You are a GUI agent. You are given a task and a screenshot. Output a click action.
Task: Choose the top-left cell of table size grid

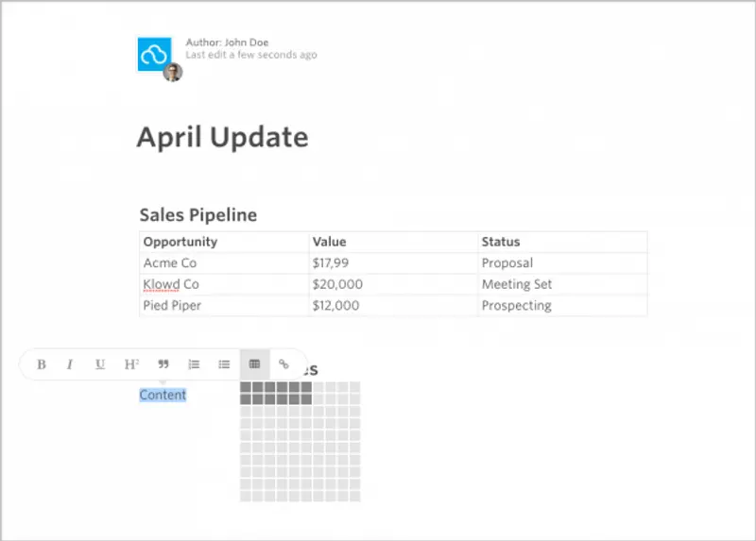click(246, 387)
